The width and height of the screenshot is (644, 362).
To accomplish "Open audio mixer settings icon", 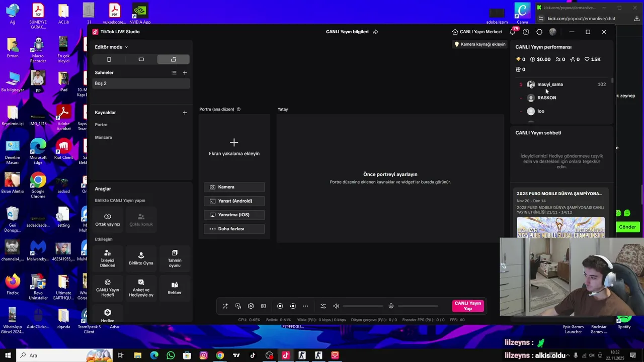I will (323, 306).
